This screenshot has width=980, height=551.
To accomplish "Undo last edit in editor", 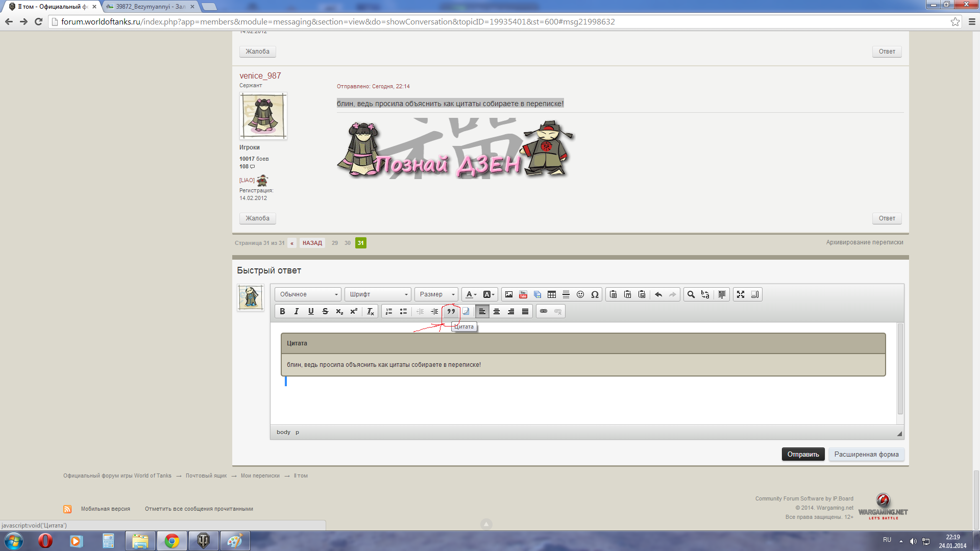I will pos(658,294).
